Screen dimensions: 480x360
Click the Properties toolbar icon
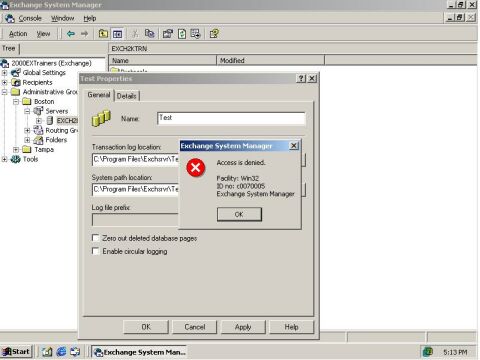(x=168, y=34)
